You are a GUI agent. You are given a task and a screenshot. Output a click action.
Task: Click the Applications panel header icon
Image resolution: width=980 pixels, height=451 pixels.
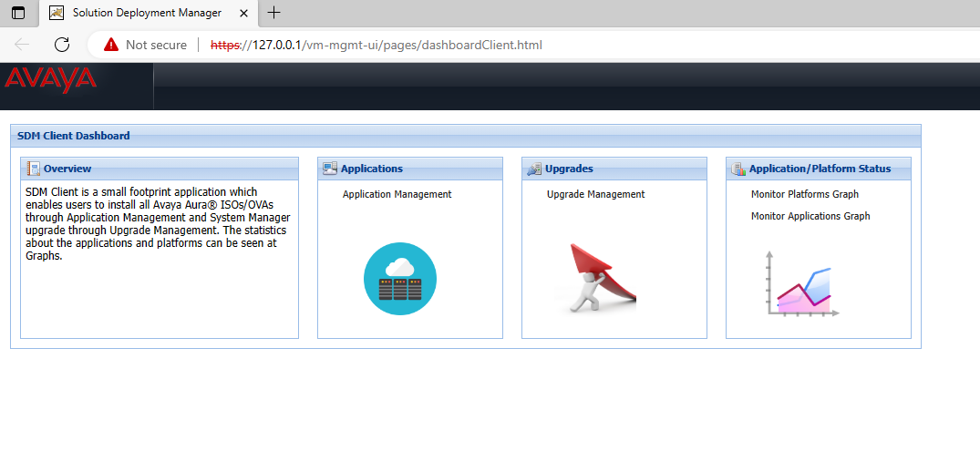pyautogui.click(x=329, y=169)
